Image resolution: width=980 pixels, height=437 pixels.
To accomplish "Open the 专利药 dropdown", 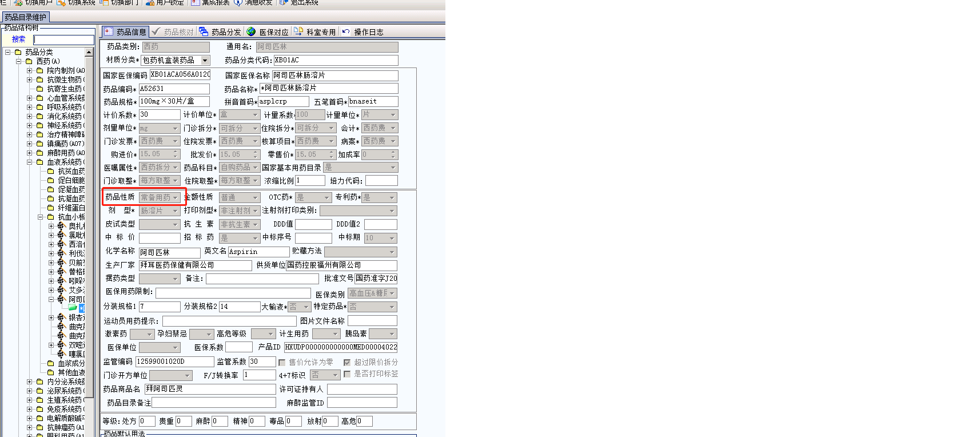I will coord(392,197).
